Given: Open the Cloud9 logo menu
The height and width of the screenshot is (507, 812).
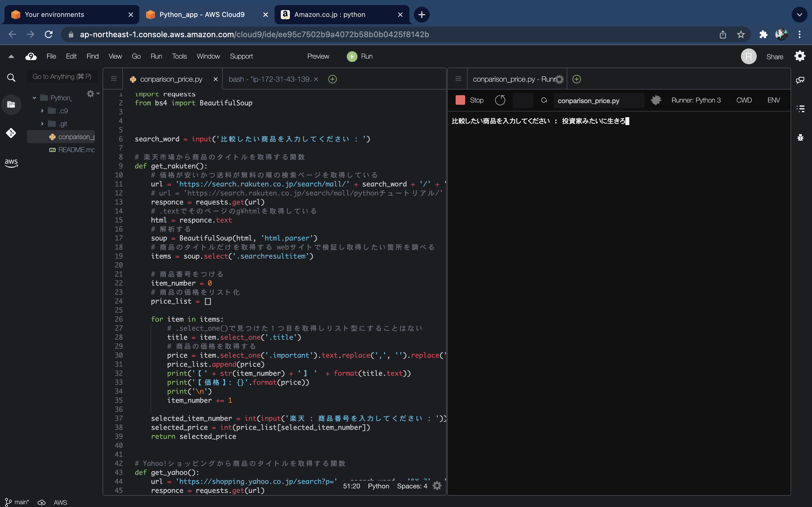Looking at the screenshot, I should click(x=30, y=56).
